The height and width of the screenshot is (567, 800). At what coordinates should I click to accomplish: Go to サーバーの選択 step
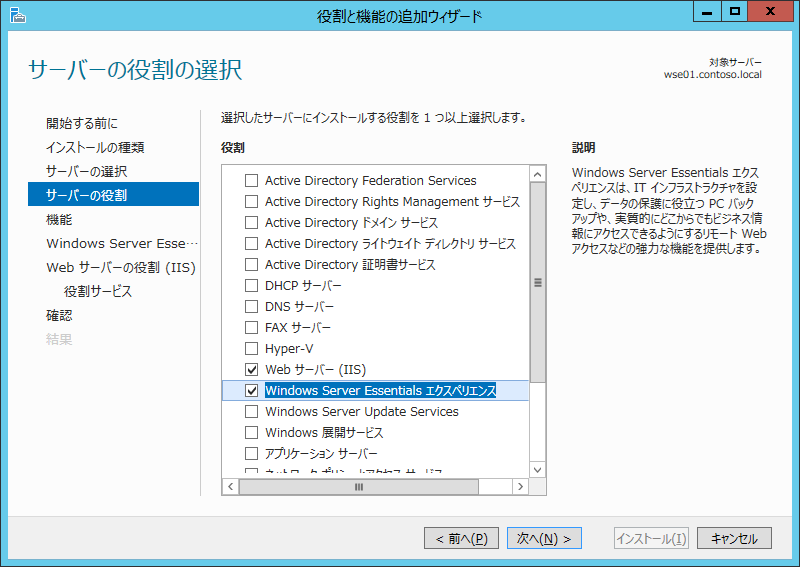[x=86, y=171]
